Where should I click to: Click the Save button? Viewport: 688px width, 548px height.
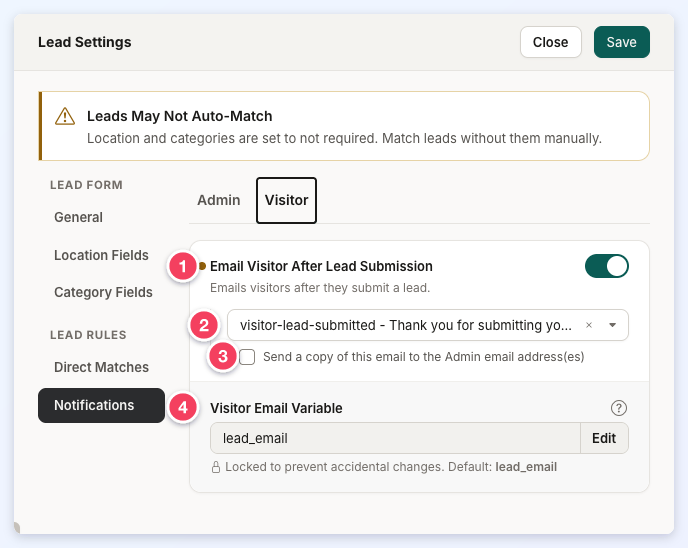pos(621,42)
